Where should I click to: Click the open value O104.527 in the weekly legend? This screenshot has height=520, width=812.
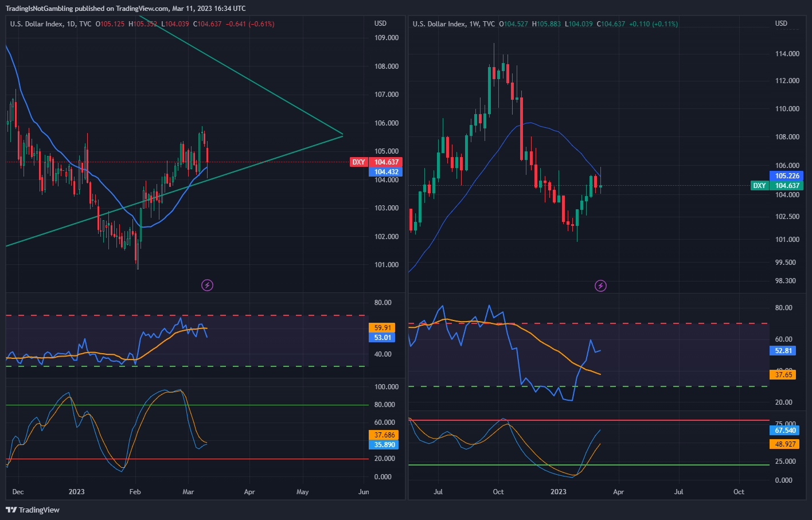[x=513, y=24]
